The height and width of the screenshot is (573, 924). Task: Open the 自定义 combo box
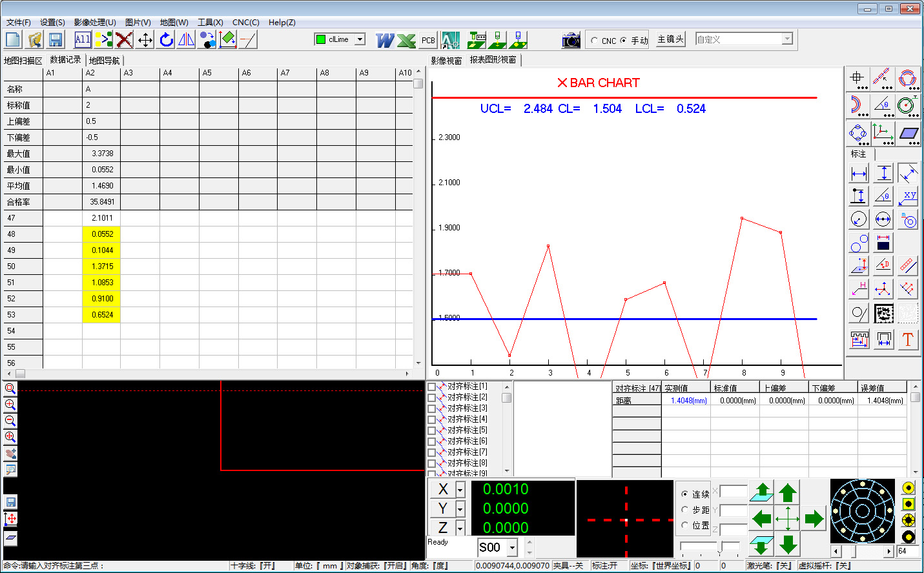[x=786, y=39]
